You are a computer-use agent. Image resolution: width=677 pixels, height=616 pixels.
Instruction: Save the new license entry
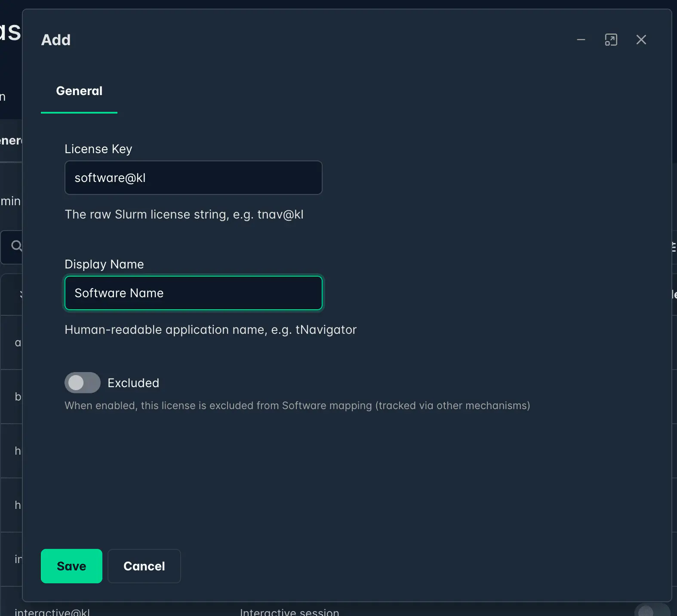point(71,566)
